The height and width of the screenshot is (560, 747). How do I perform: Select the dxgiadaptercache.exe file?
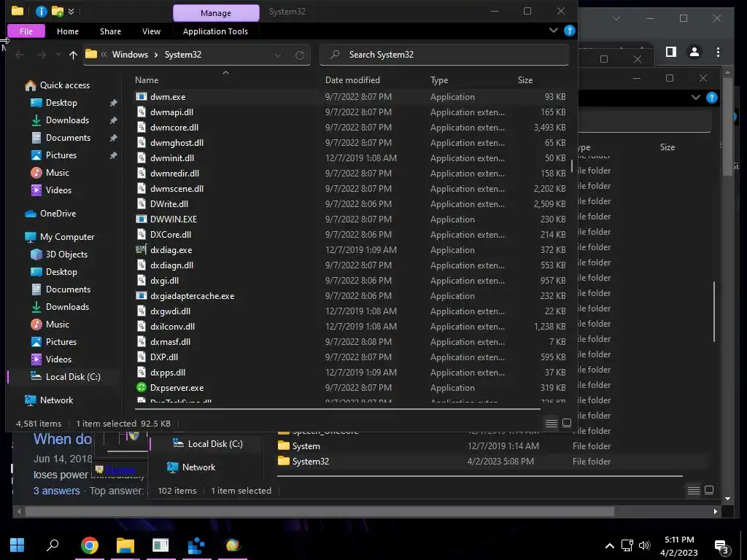click(x=192, y=296)
